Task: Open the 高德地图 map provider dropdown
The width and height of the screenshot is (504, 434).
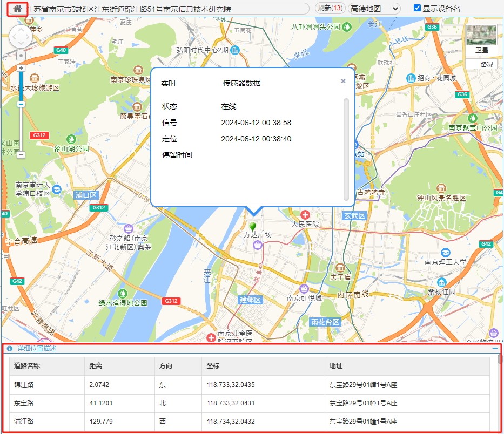Action: click(x=374, y=9)
